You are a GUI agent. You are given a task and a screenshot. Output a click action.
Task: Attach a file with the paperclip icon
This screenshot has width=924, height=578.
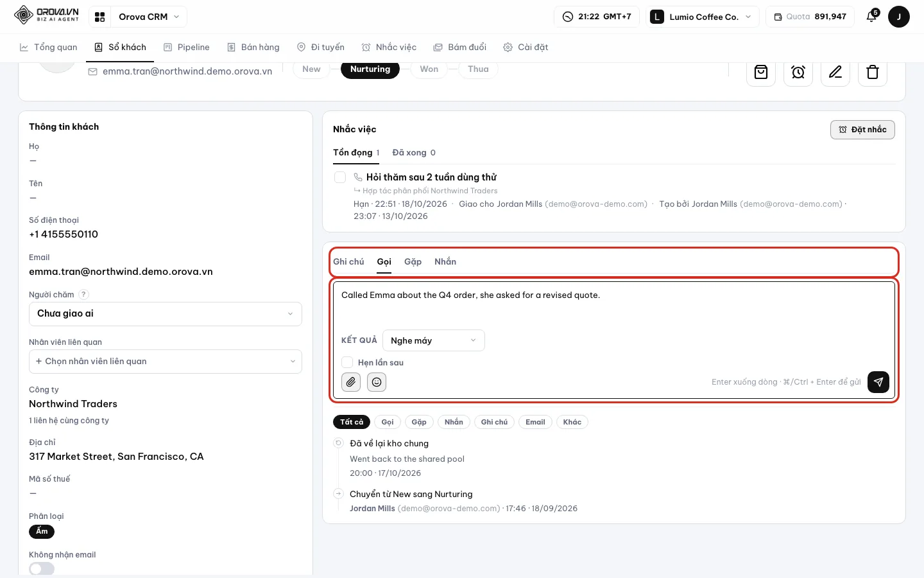(351, 382)
